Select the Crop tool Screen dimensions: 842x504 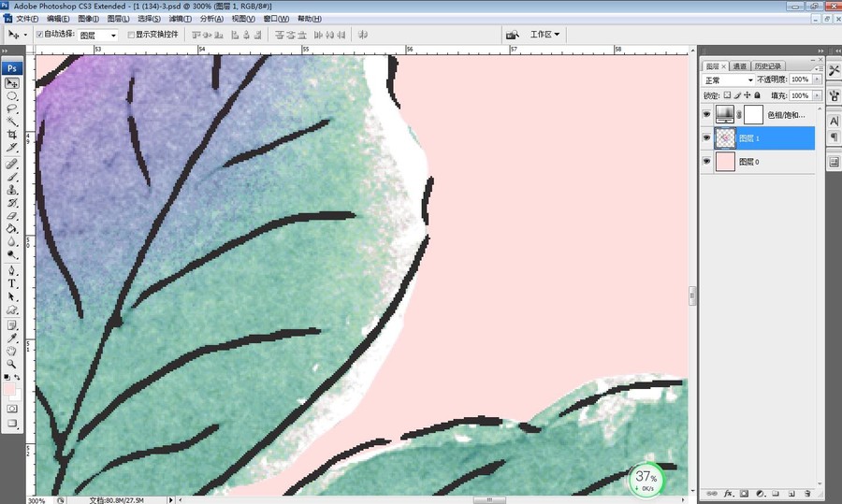[12, 135]
